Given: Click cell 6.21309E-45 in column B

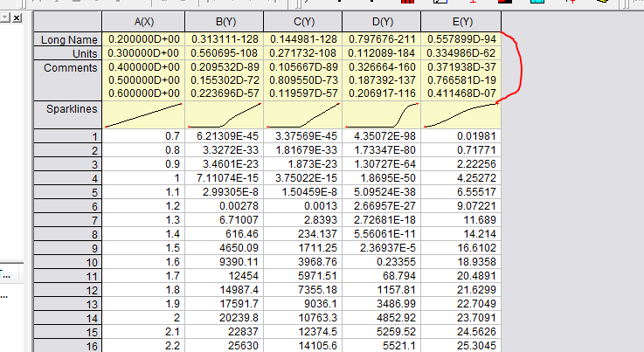Looking at the screenshot, I should pyautogui.click(x=225, y=136).
